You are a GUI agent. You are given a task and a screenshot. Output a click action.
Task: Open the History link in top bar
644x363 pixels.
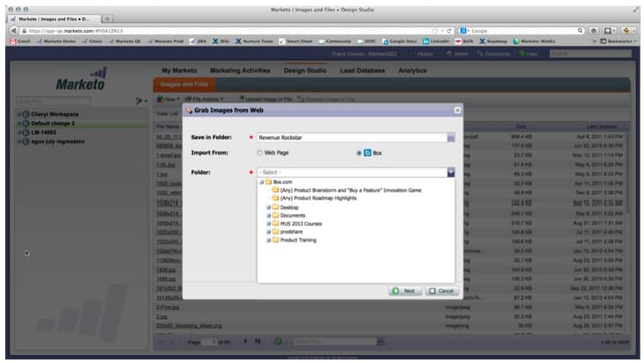pos(423,54)
